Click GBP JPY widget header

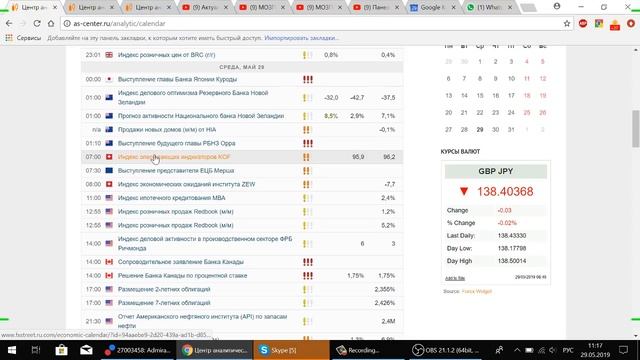click(496, 171)
